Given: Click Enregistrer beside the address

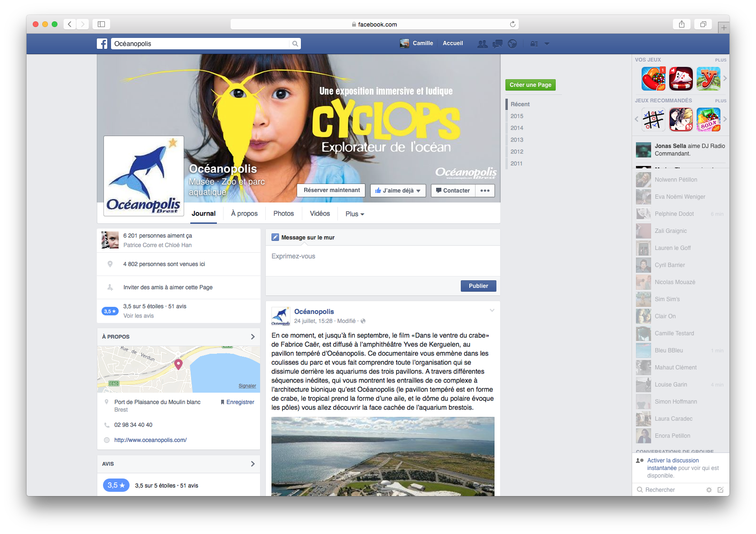Looking at the screenshot, I should pyautogui.click(x=237, y=402).
